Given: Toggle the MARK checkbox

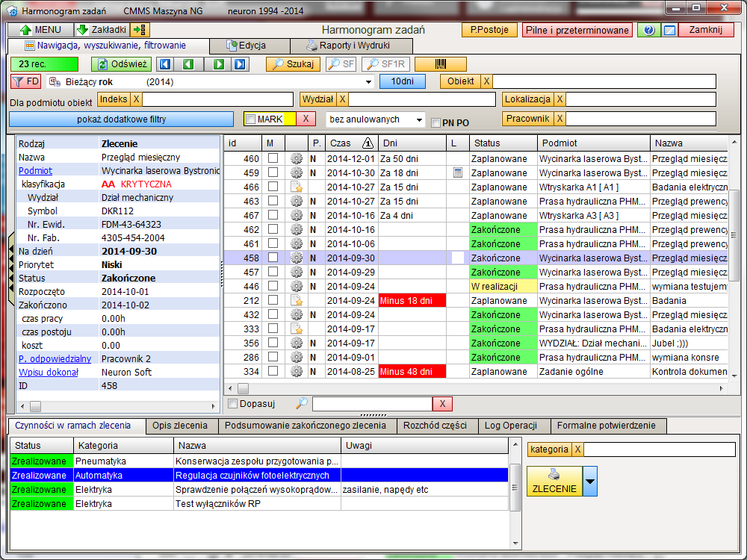Looking at the screenshot, I should (x=250, y=119).
